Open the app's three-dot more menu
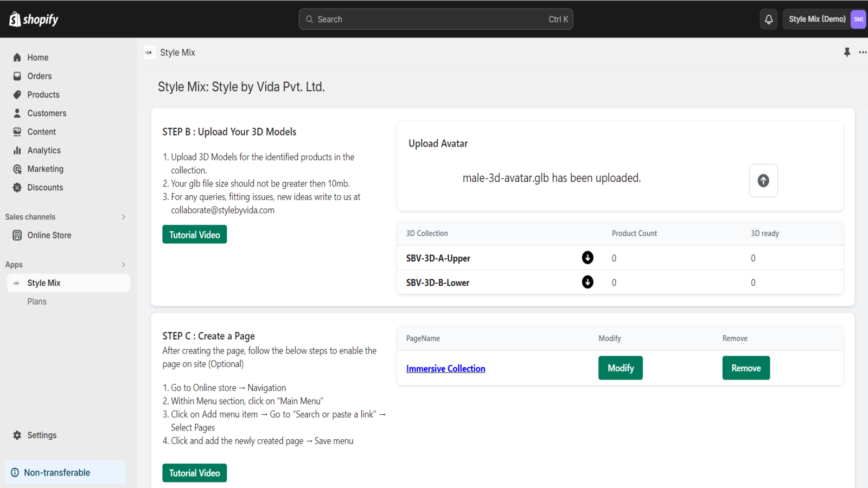 point(863,53)
